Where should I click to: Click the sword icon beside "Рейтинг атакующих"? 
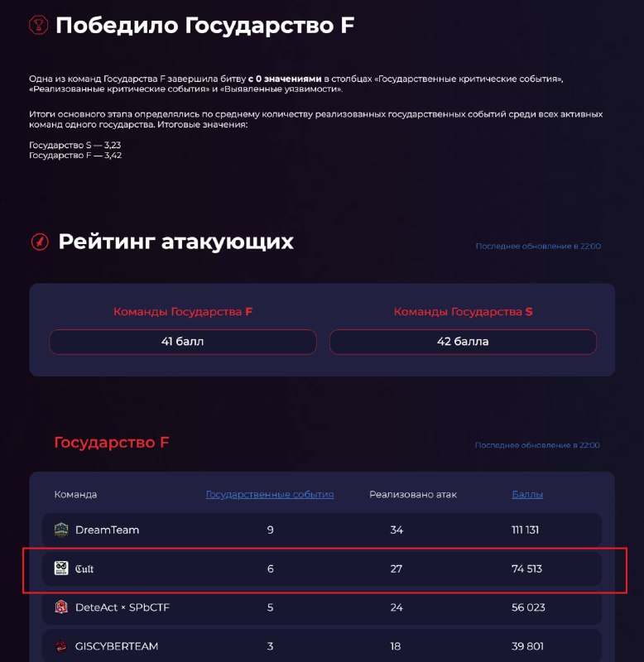click(40, 242)
